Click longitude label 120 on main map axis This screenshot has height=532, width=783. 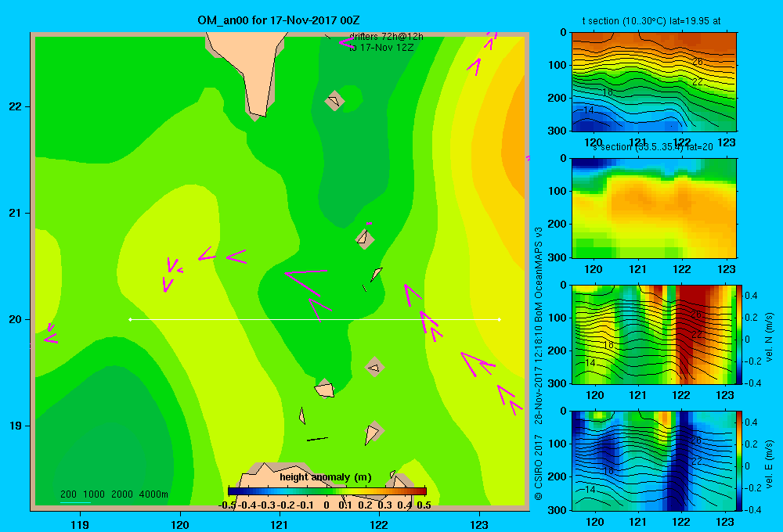(180, 524)
